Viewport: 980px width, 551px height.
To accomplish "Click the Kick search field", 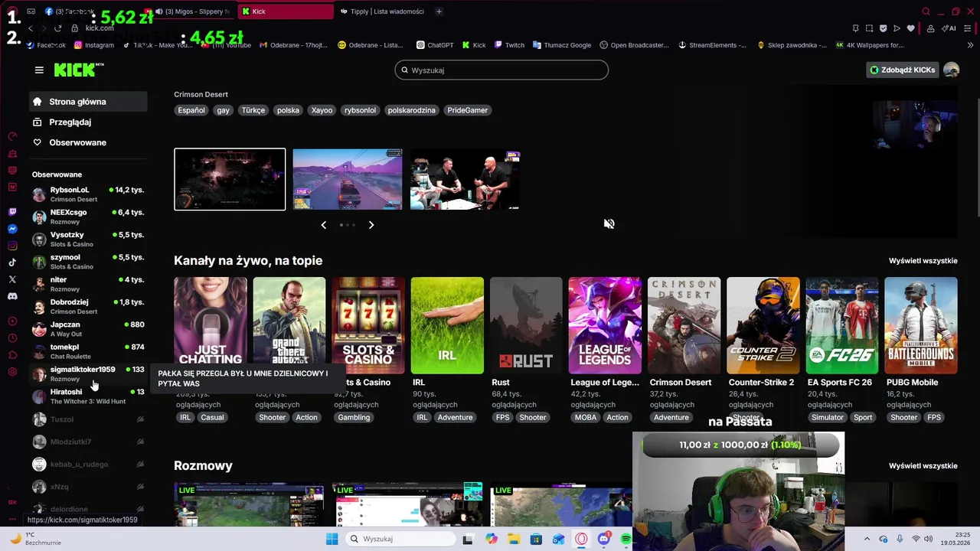I will (x=501, y=70).
